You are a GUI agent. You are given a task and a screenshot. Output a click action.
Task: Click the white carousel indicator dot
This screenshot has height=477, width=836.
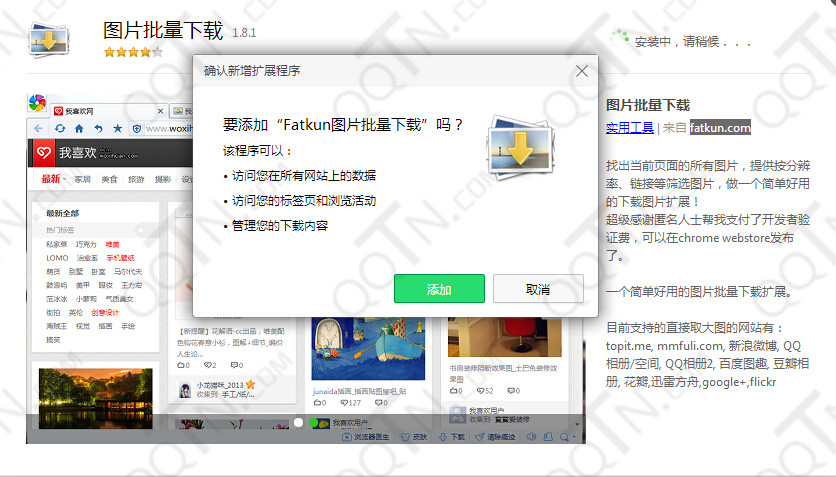click(298, 423)
